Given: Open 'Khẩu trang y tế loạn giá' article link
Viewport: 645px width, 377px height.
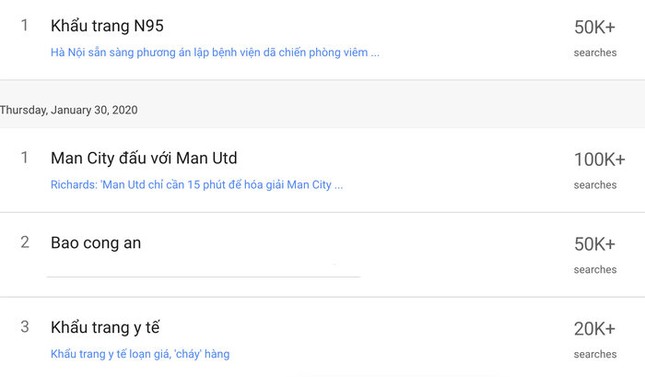Looking at the screenshot, I should click(140, 354).
